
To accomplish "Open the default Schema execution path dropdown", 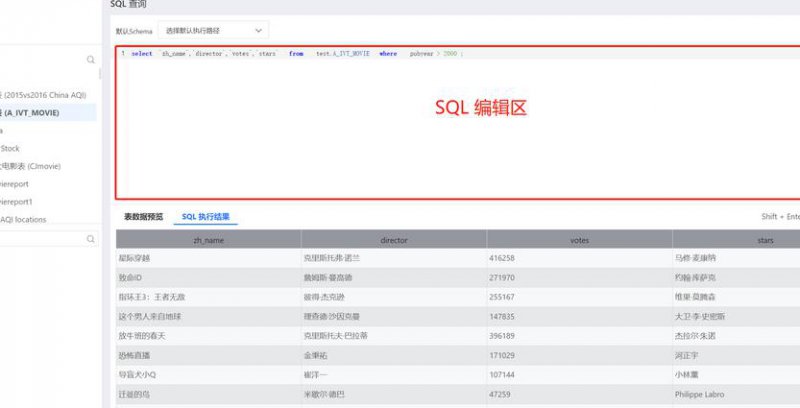I will [213, 31].
